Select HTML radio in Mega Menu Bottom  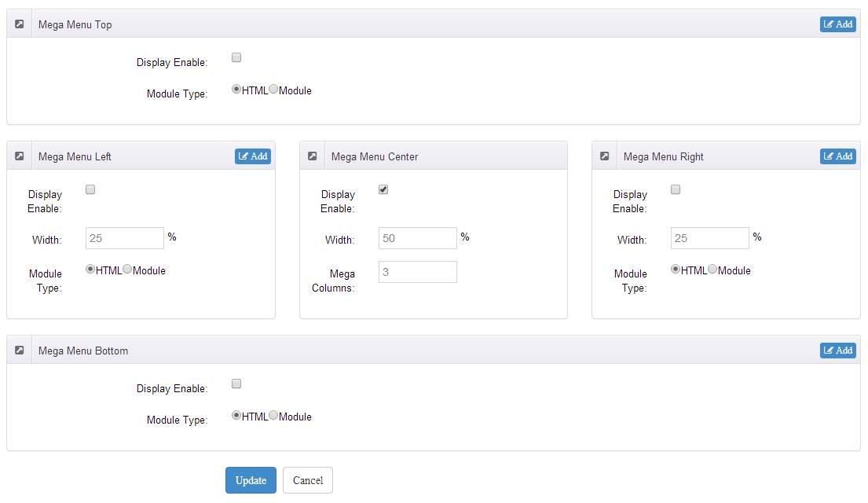point(236,416)
